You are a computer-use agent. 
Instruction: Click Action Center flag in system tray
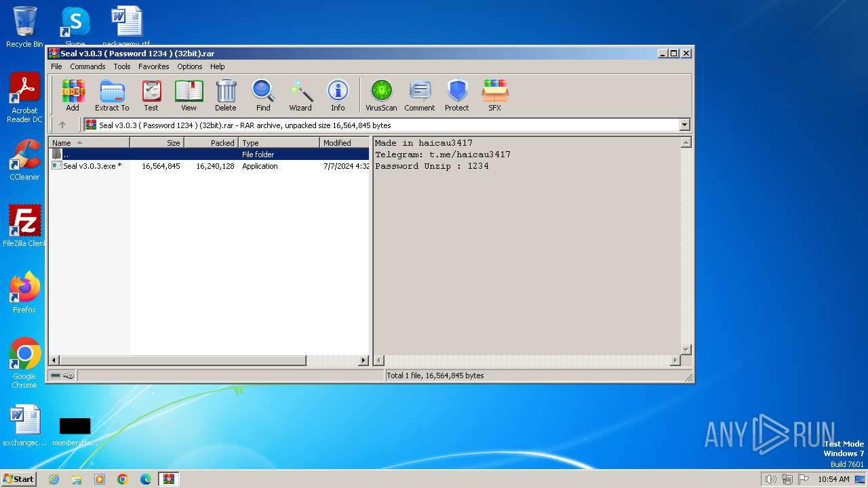[804, 479]
